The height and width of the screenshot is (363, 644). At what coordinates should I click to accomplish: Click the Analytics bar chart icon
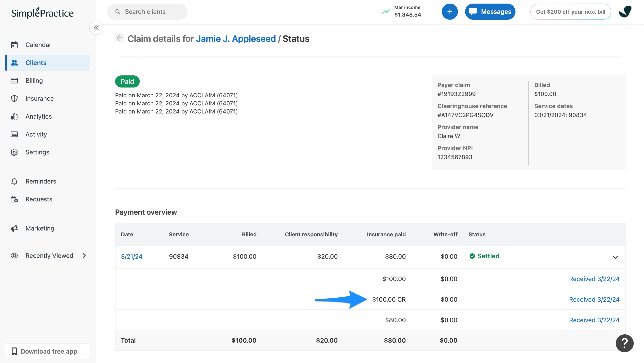[x=14, y=116]
